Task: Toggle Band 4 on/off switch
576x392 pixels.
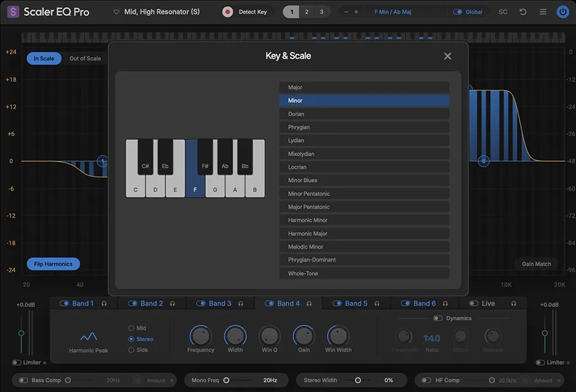Action: [269, 304]
